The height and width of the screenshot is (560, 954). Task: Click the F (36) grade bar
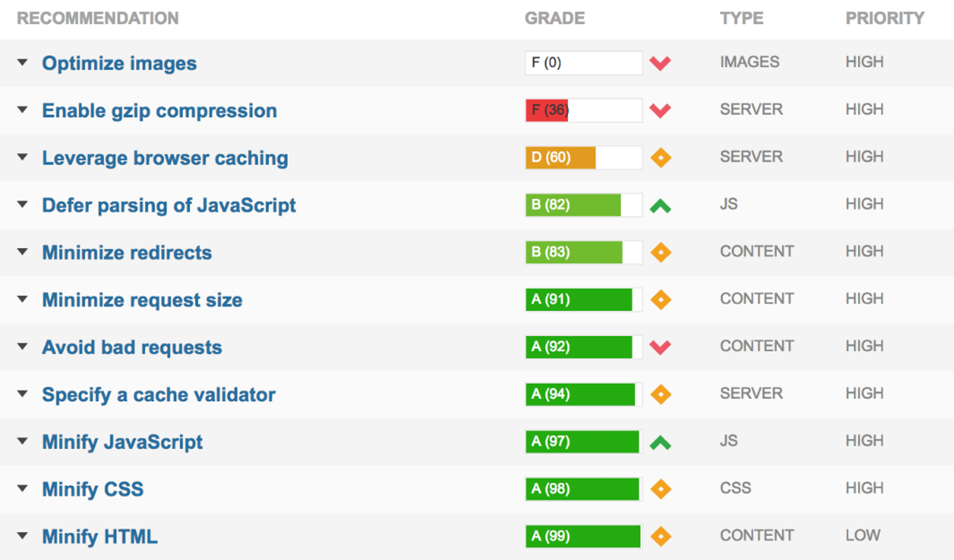583,110
